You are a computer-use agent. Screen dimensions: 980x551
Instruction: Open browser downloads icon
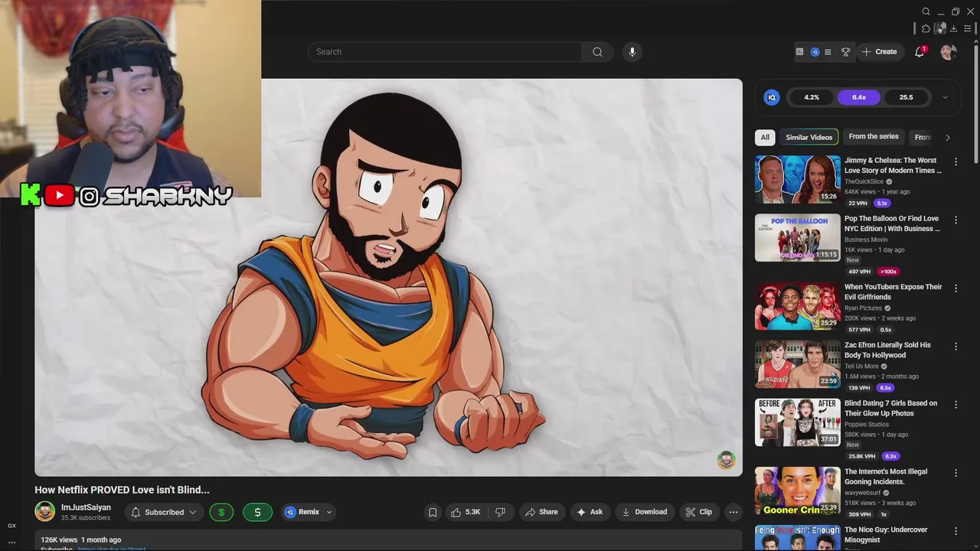pyautogui.click(x=954, y=28)
